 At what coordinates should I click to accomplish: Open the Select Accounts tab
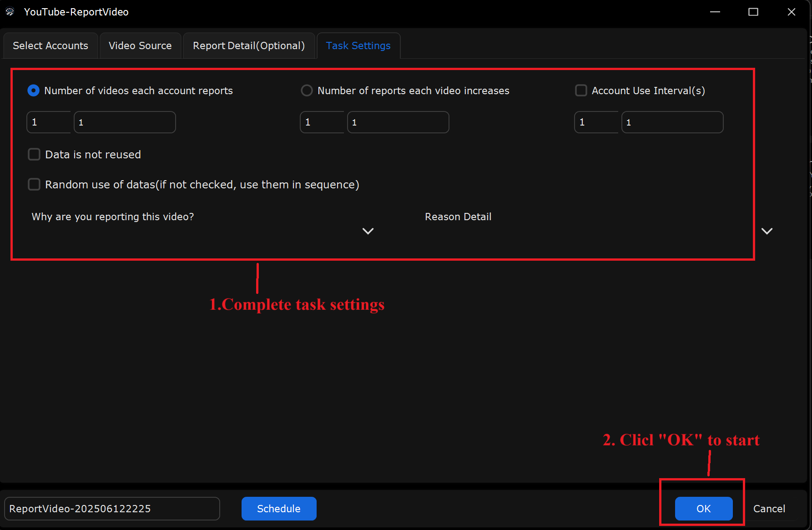(50, 45)
